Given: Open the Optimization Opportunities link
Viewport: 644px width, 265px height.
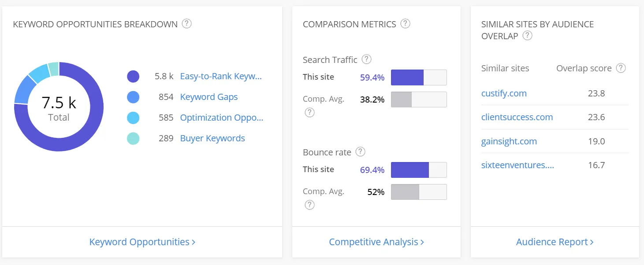Looking at the screenshot, I should 222,118.
